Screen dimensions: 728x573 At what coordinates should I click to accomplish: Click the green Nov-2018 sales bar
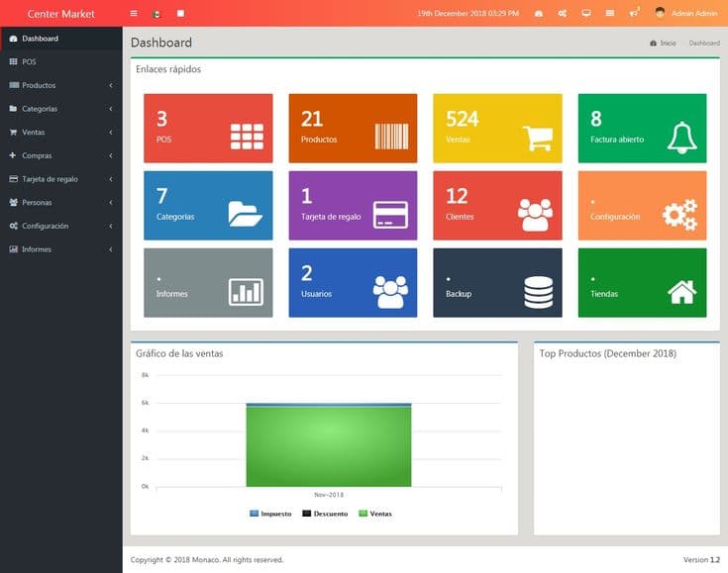pos(329,446)
